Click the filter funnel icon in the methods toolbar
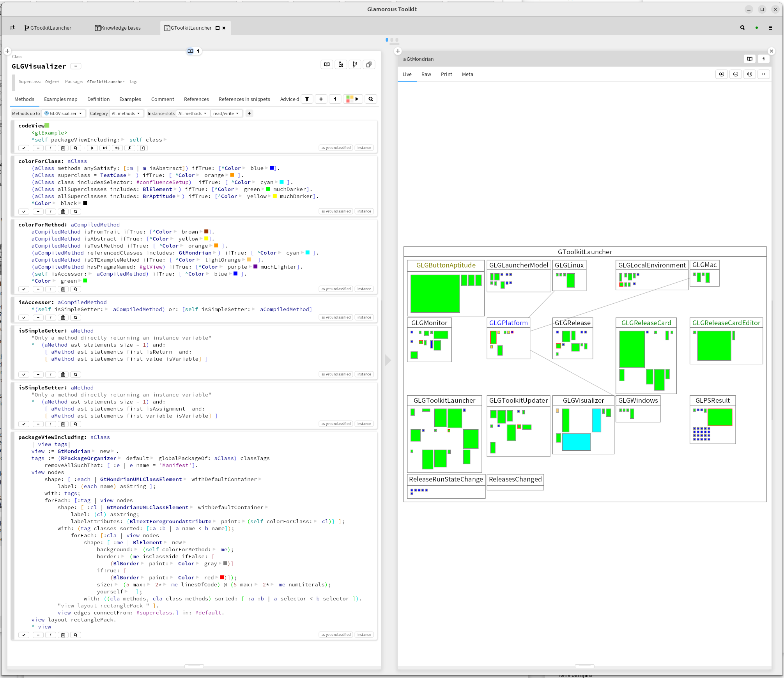Screen dimensions: 784x678 [x=307, y=99]
